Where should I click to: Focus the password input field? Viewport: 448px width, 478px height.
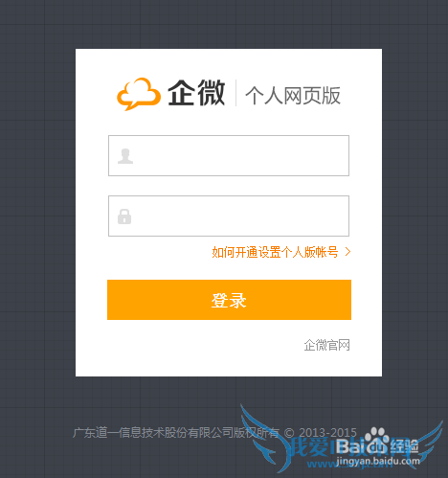point(229,216)
